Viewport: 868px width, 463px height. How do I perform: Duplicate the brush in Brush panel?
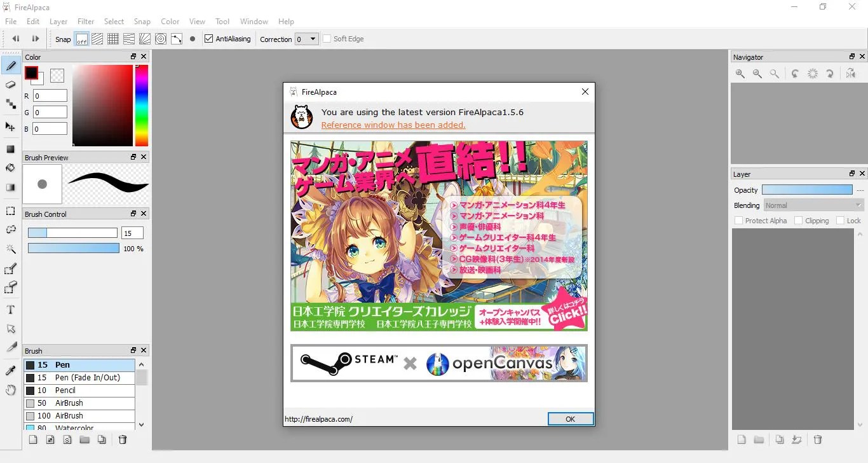102,439
